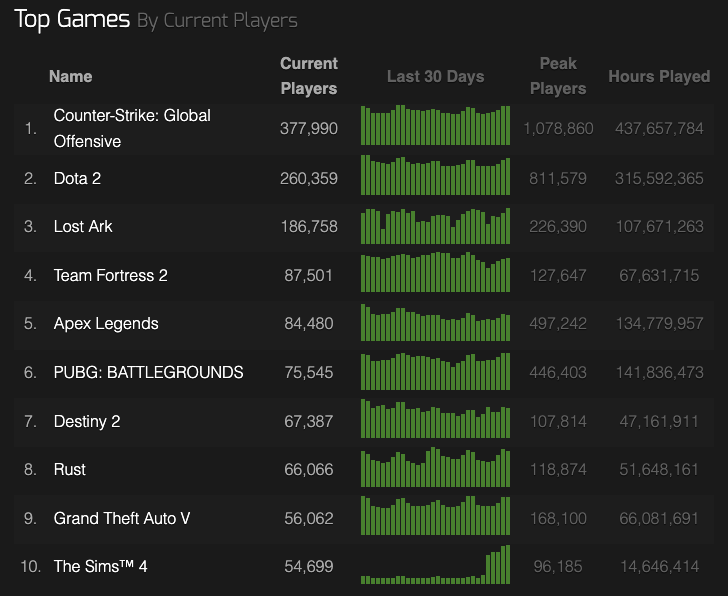Open the PUBG: BATTLEGROUNDS link
728x596 pixels.
point(148,372)
